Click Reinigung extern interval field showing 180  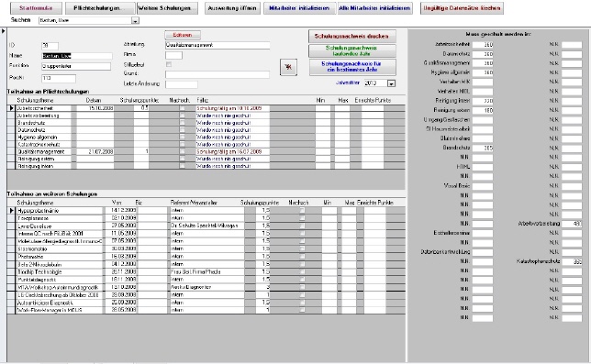[x=483, y=110]
